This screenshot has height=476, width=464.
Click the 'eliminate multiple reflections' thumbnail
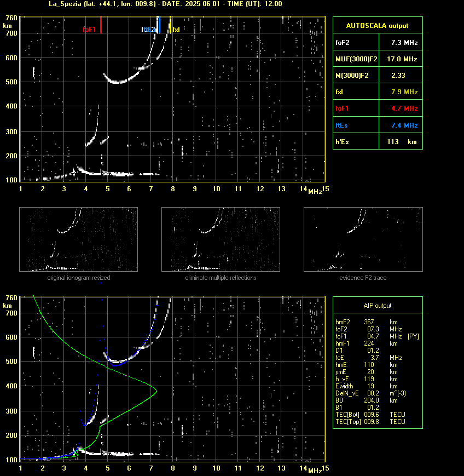pyautogui.click(x=221, y=239)
